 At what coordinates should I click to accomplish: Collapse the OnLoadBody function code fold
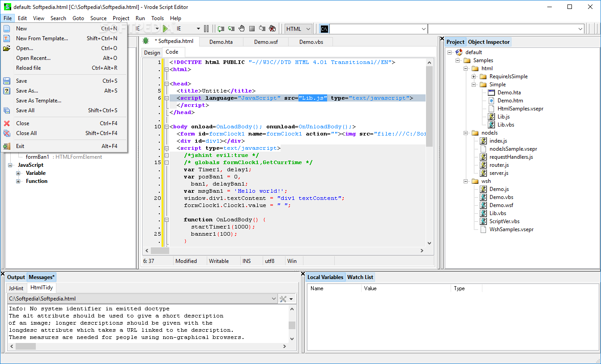tap(166, 220)
